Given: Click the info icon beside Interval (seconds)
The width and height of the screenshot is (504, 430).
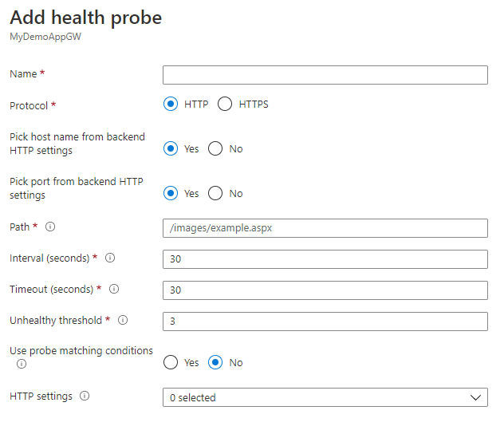Looking at the screenshot, I should click(110, 258).
